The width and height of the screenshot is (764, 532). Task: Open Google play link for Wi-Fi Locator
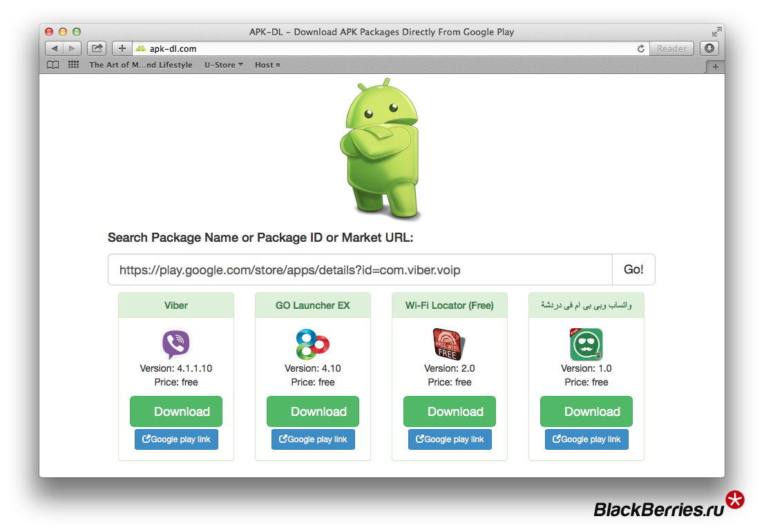coord(450,439)
